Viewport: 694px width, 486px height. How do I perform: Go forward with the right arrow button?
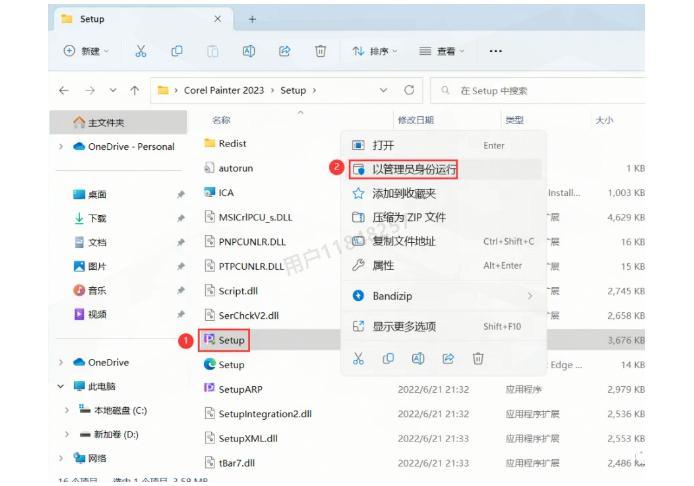point(90,91)
